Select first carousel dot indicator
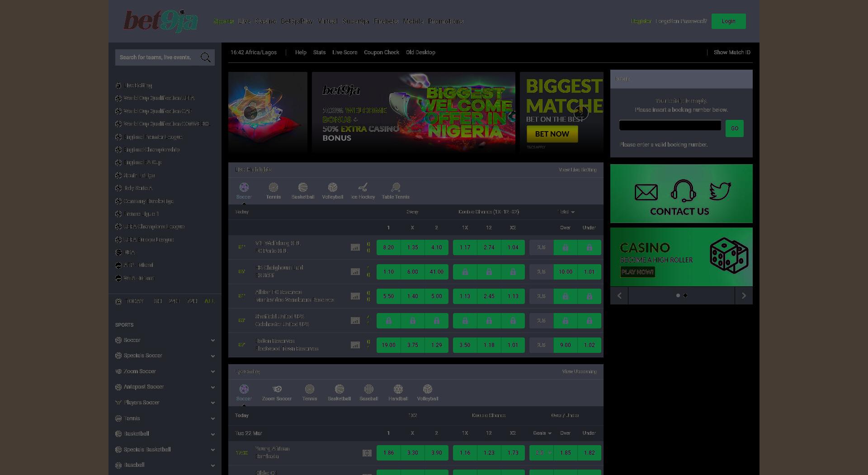 pyautogui.click(x=678, y=295)
